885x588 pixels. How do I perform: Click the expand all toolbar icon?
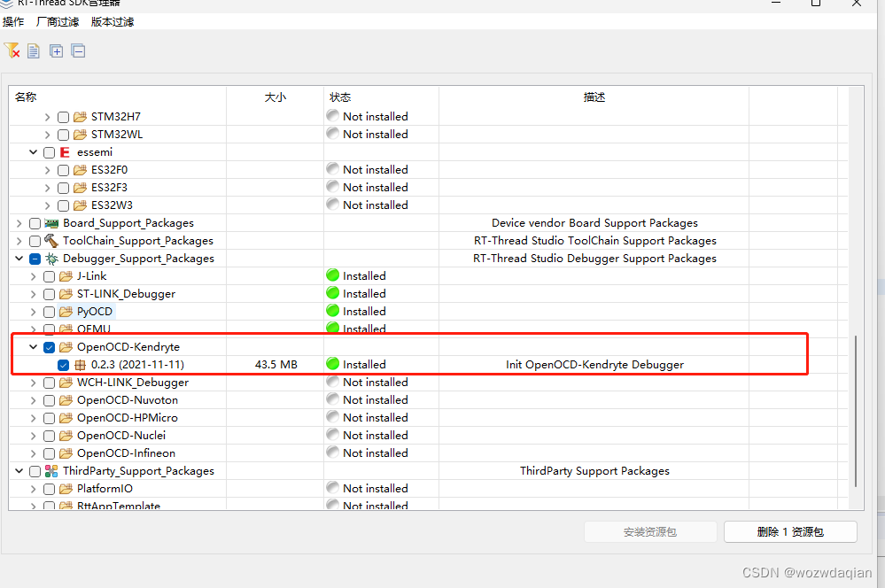tap(56, 50)
